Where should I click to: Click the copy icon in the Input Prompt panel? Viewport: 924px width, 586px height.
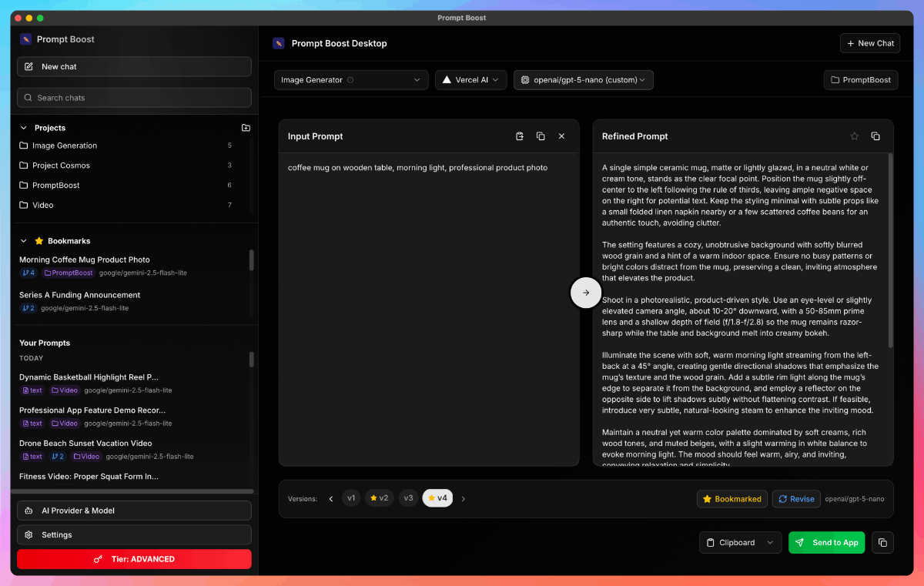click(x=541, y=136)
